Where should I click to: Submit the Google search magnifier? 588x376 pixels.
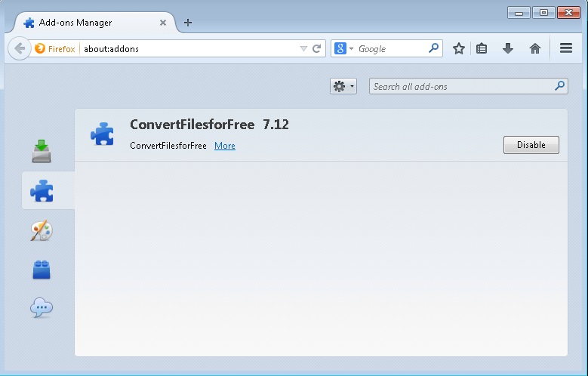pyautogui.click(x=434, y=48)
